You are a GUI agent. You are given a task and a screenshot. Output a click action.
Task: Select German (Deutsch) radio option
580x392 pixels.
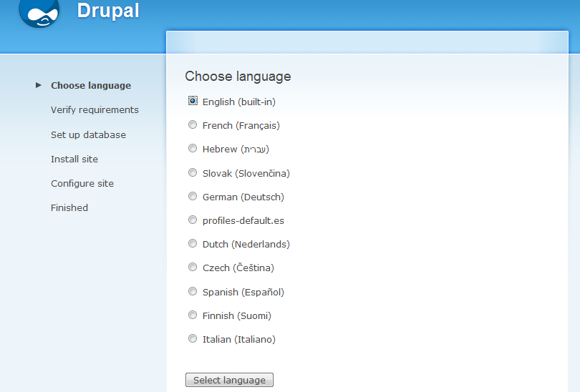(193, 196)
